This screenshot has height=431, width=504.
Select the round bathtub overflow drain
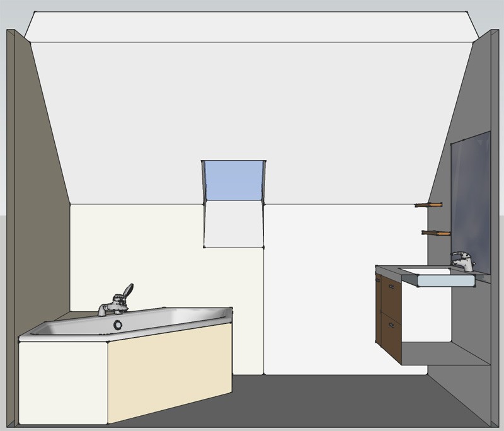118,325
